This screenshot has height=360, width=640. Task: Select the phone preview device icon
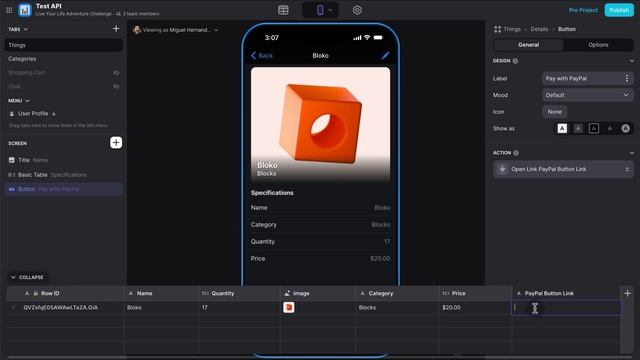click(320, 10)
